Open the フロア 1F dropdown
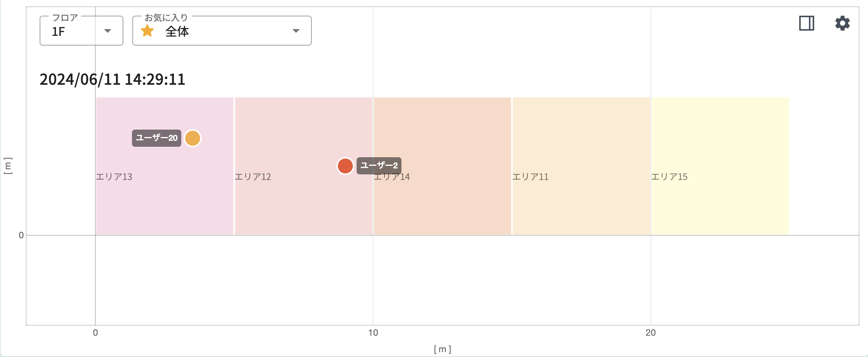Viewport: 868px width, 357px height. [81, 31]
